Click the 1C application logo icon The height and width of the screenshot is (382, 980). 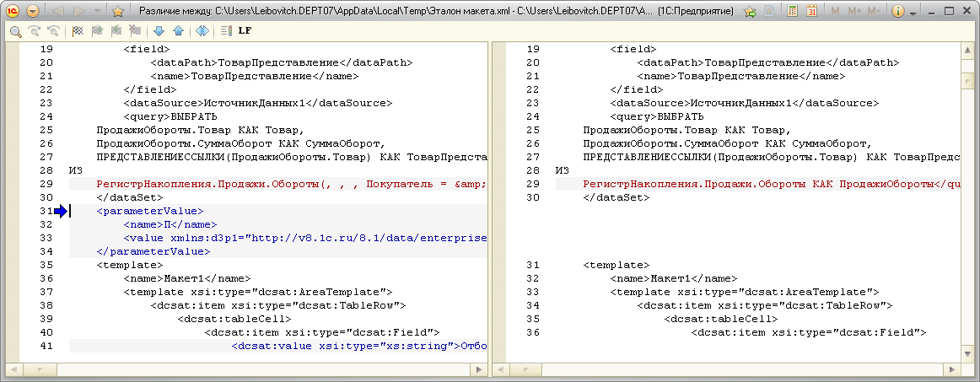11,12
